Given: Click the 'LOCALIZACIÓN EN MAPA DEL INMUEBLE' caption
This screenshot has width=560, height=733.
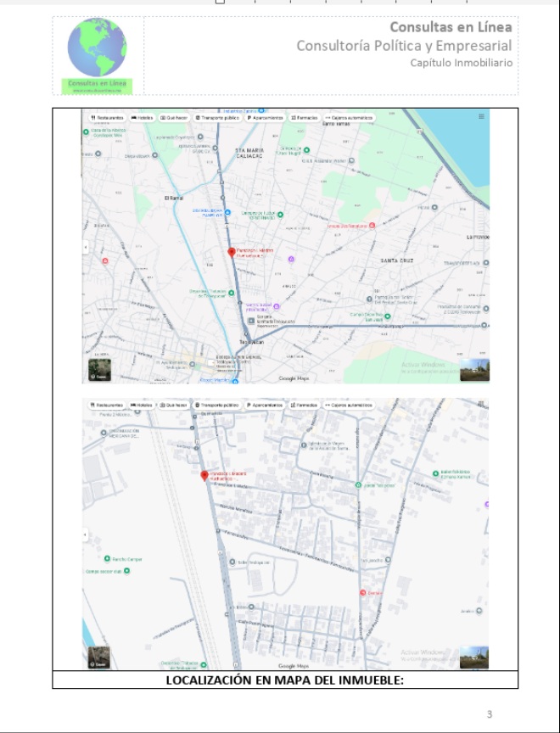Looking at the screenshot, I should tap(284, 680).
